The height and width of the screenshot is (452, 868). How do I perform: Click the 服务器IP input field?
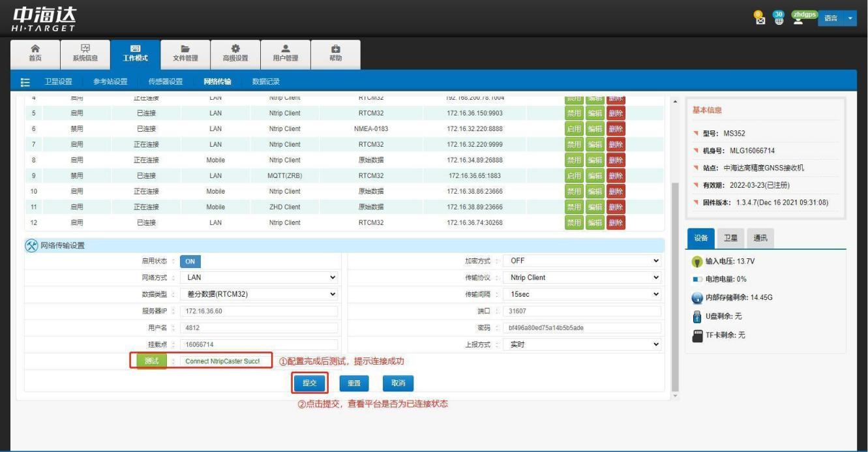pyautogui.click(x=259, y=311)
